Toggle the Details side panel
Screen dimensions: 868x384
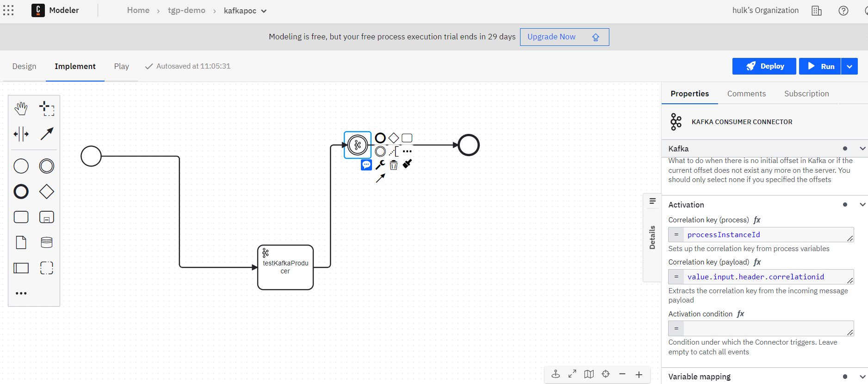(652, 237)
